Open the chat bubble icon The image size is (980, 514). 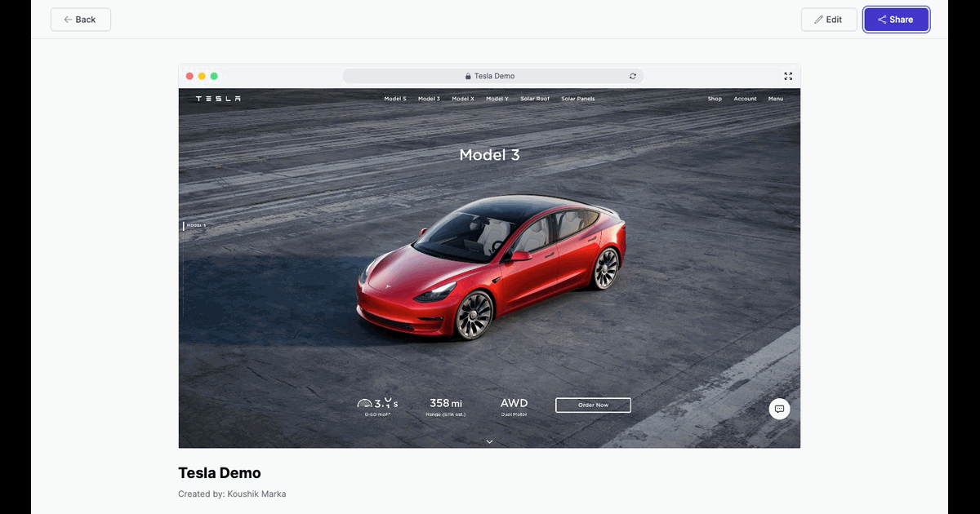pos(779,409)
